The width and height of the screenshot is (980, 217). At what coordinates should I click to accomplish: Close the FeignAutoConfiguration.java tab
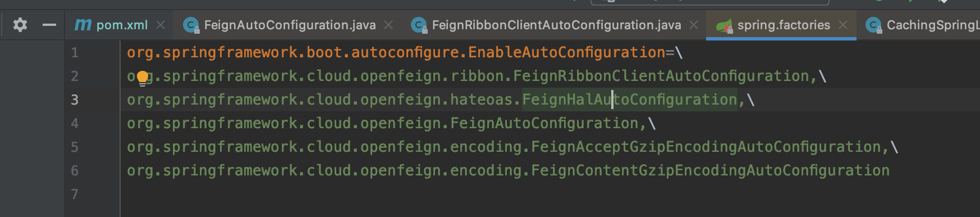point(388,25)
